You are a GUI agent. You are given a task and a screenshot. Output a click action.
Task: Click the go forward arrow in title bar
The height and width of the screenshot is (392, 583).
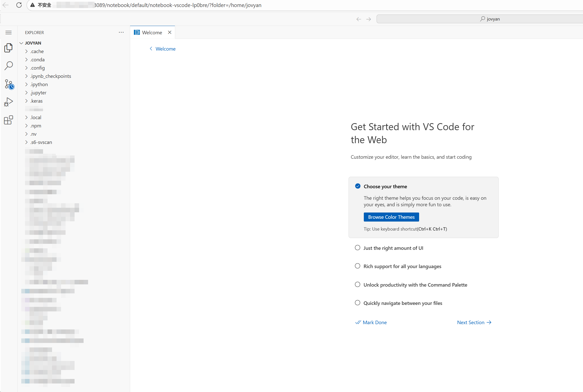[369, 19]
